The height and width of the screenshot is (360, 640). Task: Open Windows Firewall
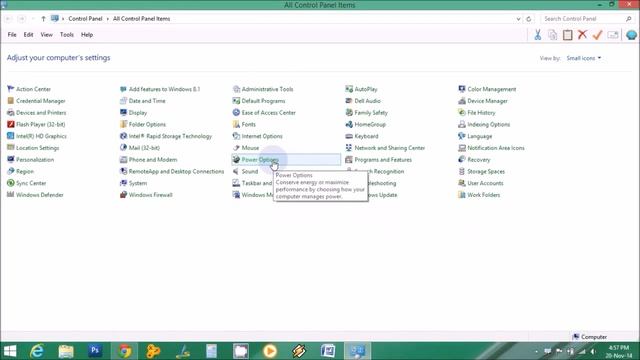click(146, 195)
